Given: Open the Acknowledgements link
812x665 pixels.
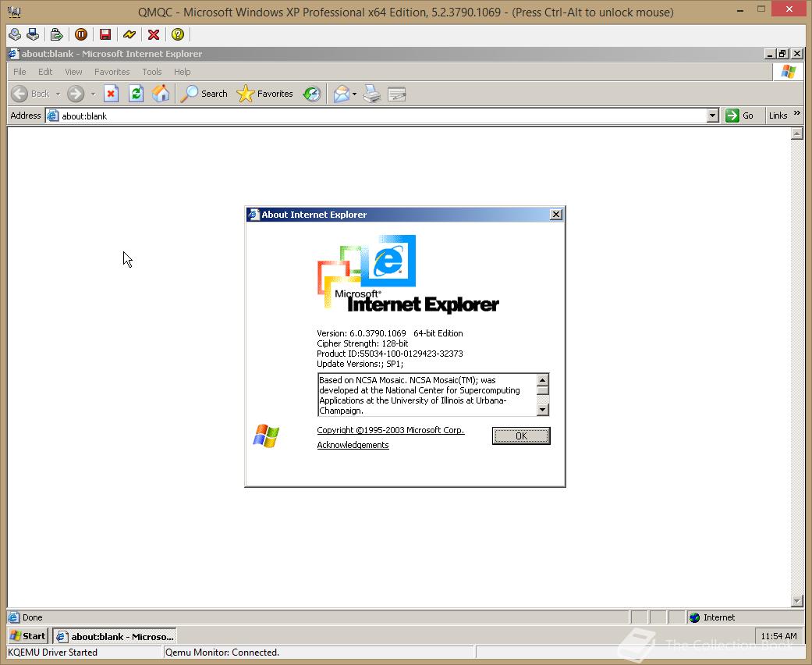Looking at the screenshot, I should click(x=352, y=445).
